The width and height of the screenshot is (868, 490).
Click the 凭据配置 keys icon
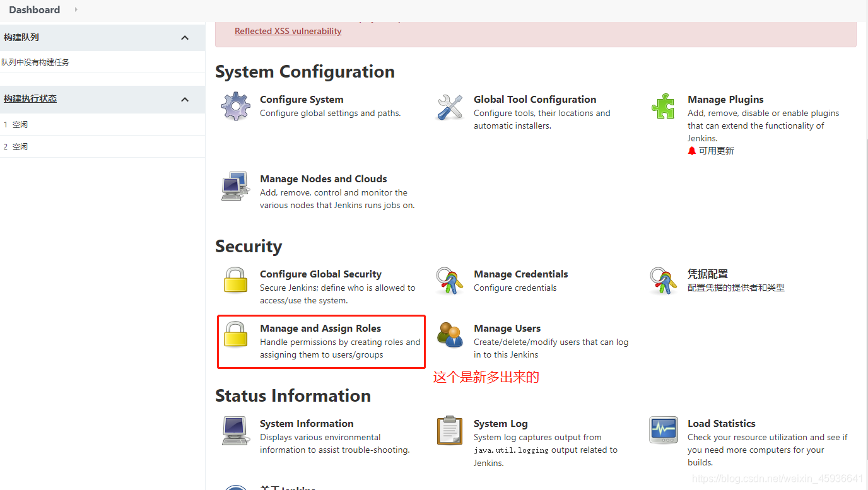[x=664, y=281]
